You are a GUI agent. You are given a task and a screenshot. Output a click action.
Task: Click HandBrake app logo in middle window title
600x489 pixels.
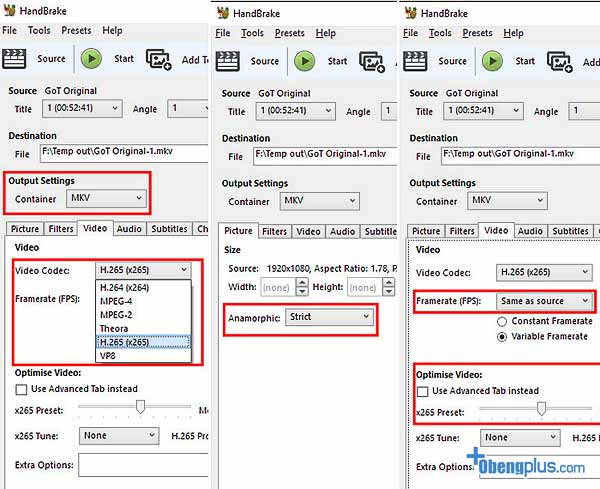(223, 13)
